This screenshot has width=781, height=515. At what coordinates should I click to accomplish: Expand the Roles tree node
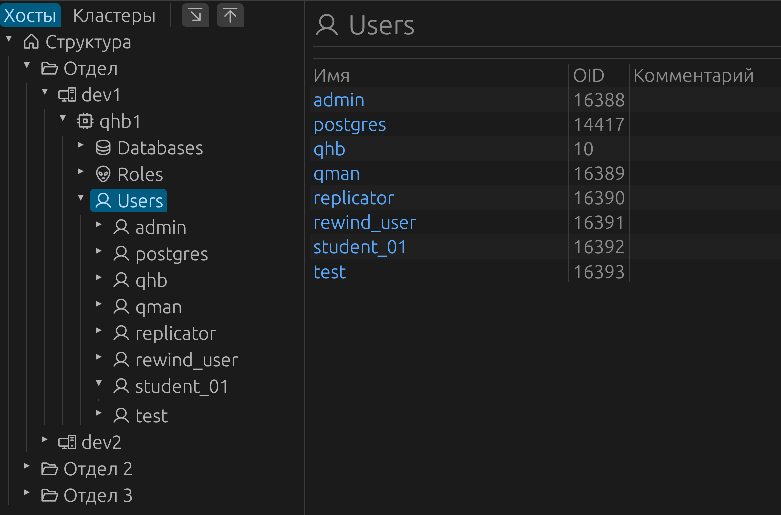tap(81, 172)
